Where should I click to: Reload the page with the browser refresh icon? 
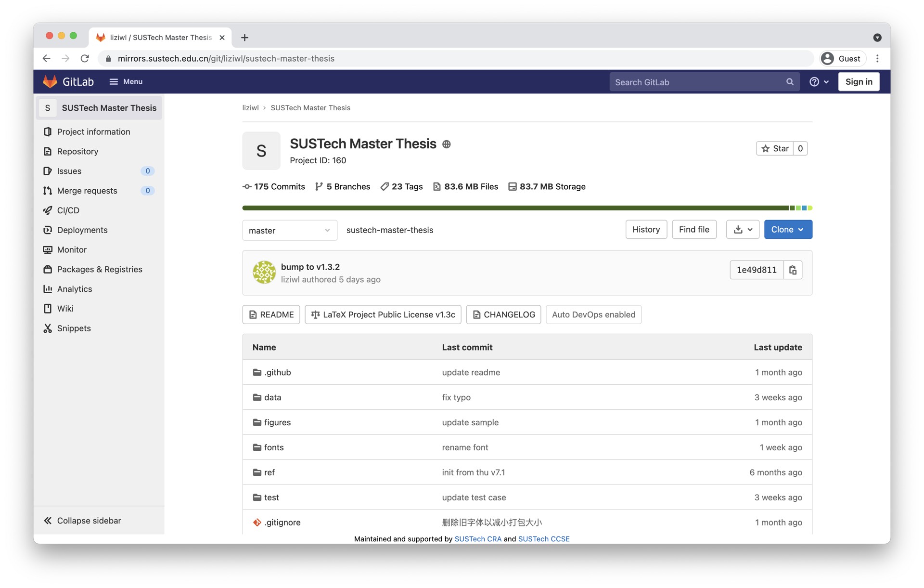click(x=85, y=58)
